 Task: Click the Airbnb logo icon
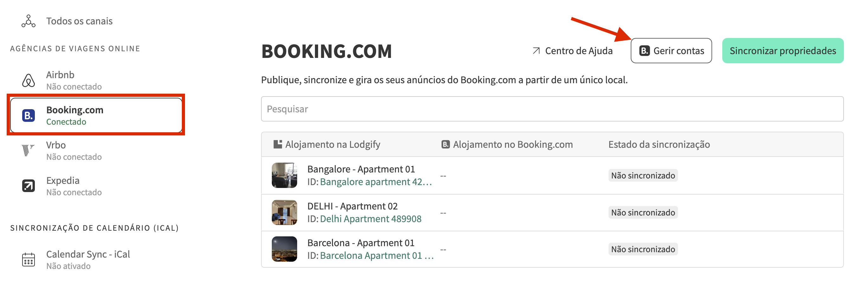[x=28, y=80]
